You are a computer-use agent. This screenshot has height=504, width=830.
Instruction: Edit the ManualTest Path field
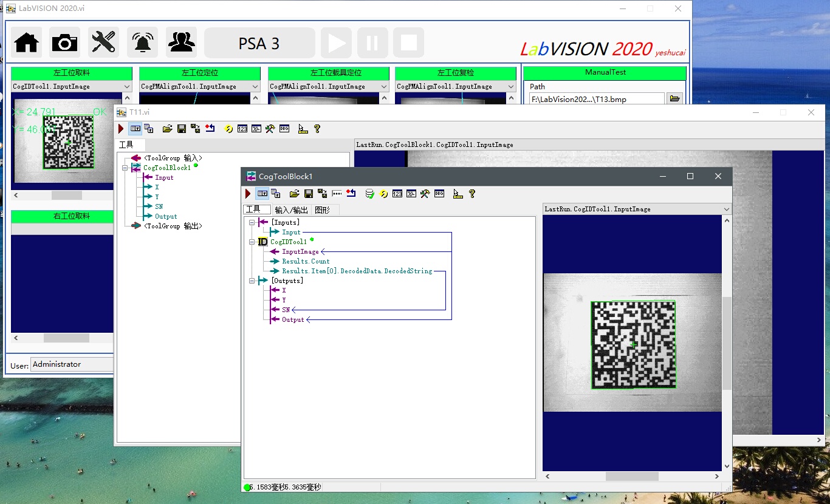[x=597, y=99]
